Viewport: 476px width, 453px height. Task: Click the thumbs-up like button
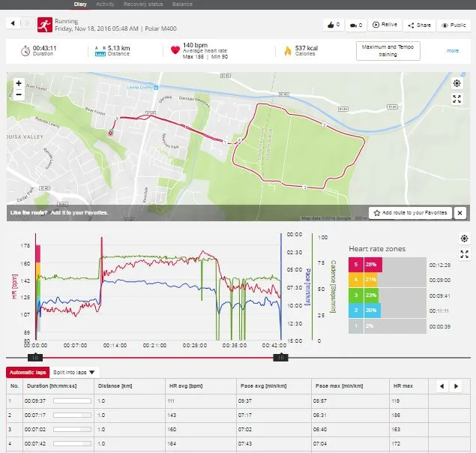coord(332,25)
